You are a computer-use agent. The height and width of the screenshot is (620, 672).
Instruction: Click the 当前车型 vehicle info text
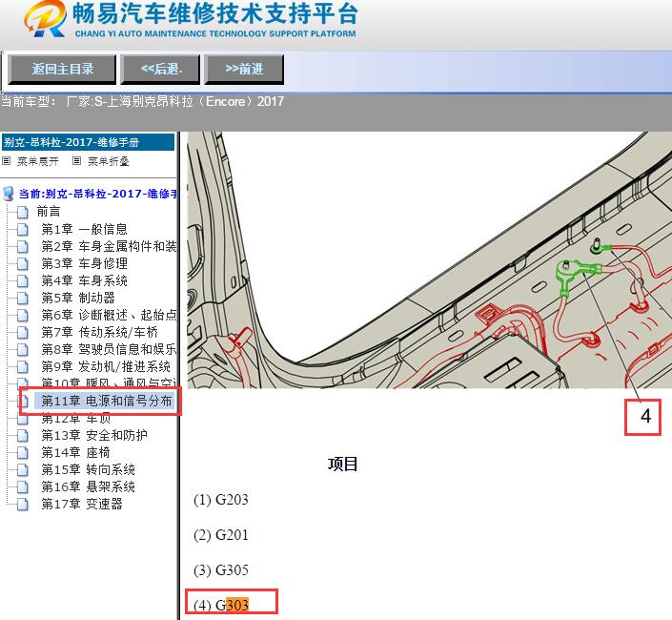[x=142, y=102]
